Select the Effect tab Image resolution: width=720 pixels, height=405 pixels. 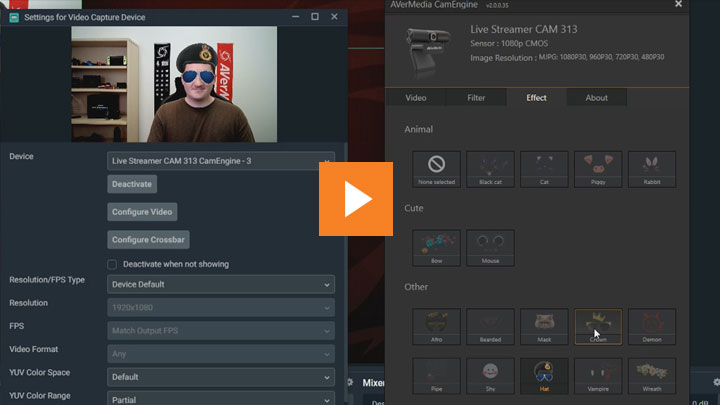[536, 98]
